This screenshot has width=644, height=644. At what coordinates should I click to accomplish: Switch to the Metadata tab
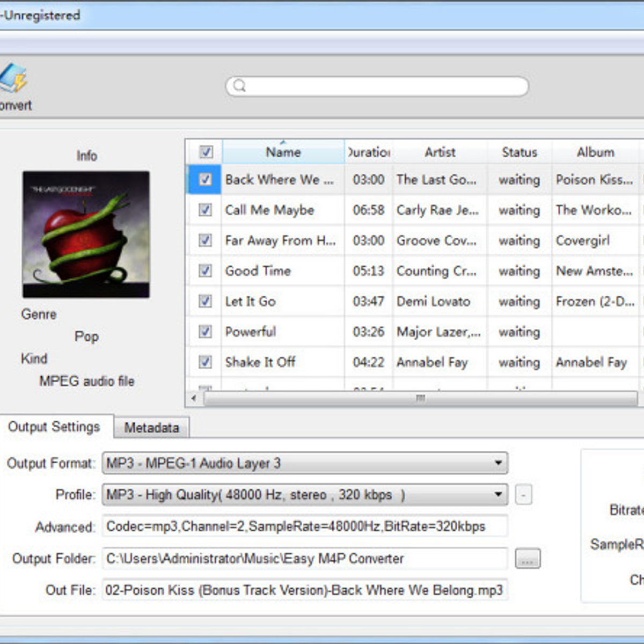coord(151,427)
